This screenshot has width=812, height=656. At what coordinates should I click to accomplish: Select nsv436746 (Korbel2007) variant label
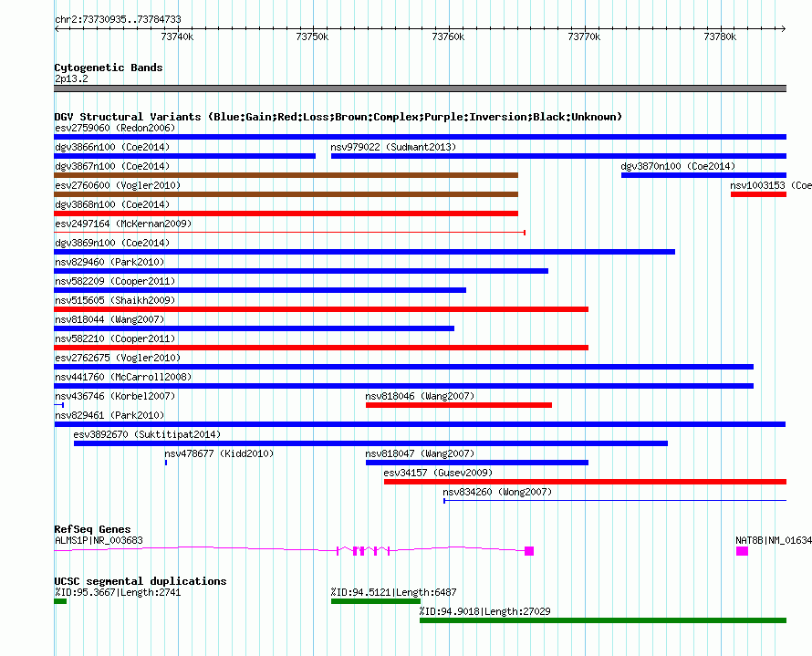click(x=115, y=396)
